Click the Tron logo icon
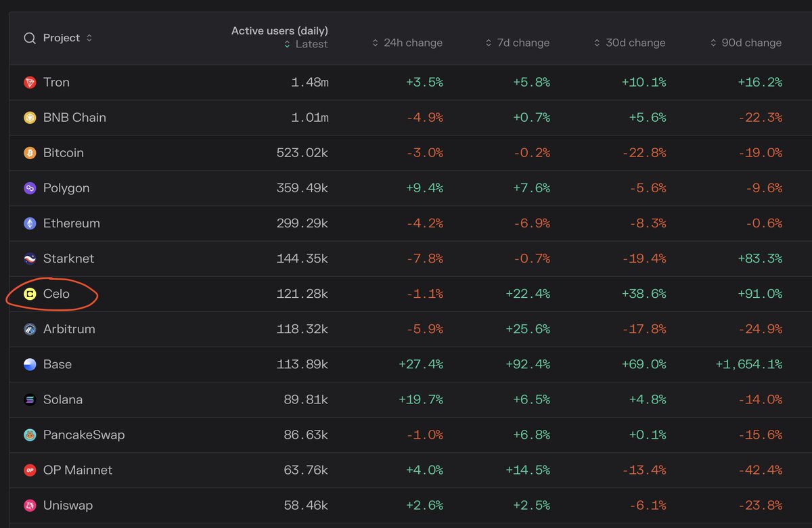Screen dimensions: 812x528 pos(30,83)
